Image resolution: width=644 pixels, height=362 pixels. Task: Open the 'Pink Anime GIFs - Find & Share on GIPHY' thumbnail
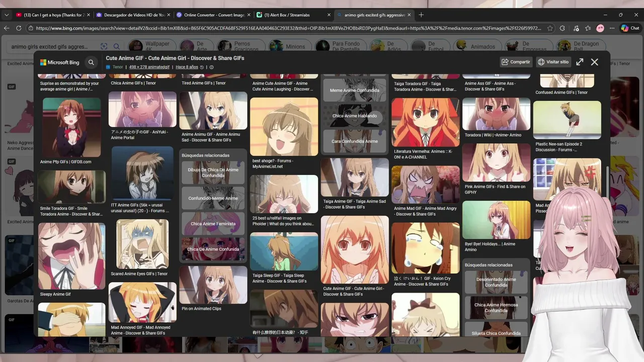(496, 162)
